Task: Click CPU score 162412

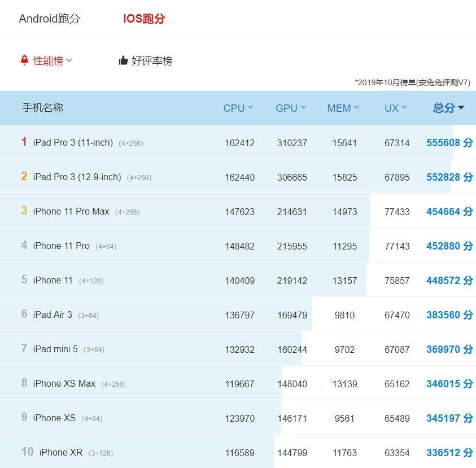Action: [x=240, y=143]
